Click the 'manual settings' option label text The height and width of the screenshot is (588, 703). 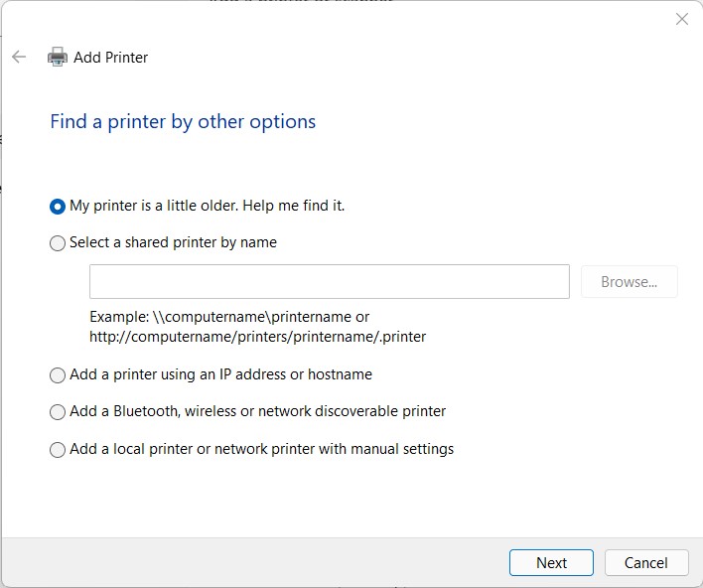pyautogui.click(x=397, y=449)
